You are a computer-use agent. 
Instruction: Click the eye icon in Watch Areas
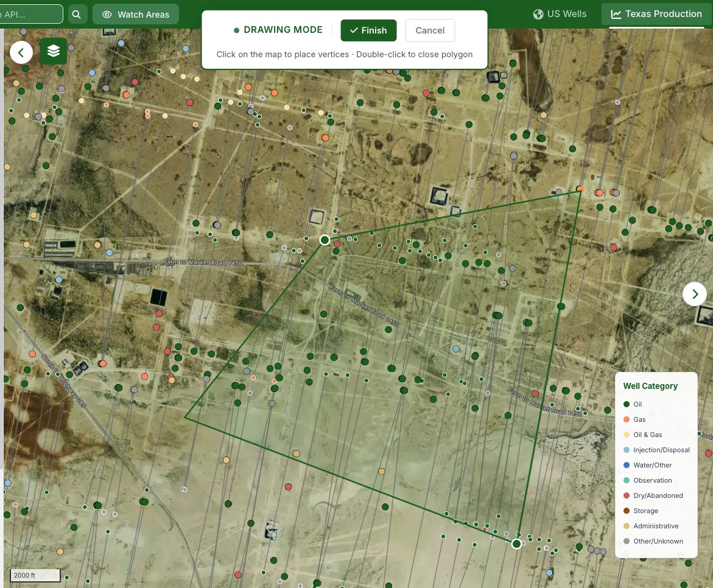(x=107, y=15)
